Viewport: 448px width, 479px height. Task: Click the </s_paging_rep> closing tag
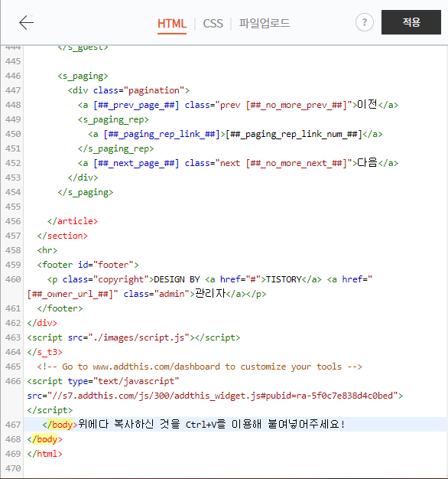click(115, 148)
